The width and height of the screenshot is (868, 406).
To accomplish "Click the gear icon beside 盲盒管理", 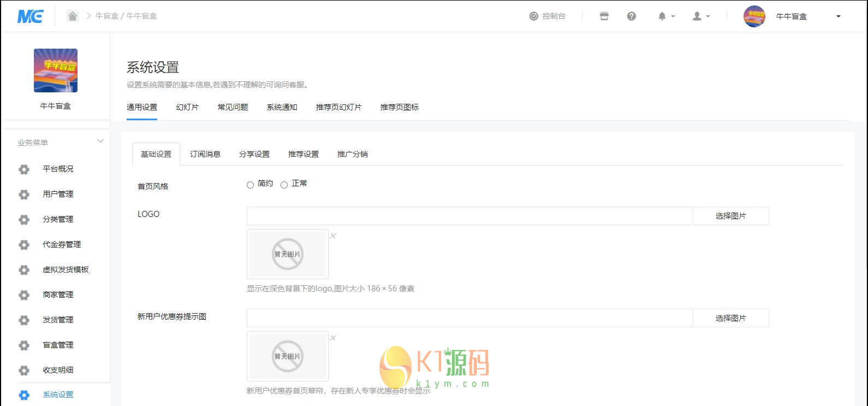I will click(x=24, y=345).
